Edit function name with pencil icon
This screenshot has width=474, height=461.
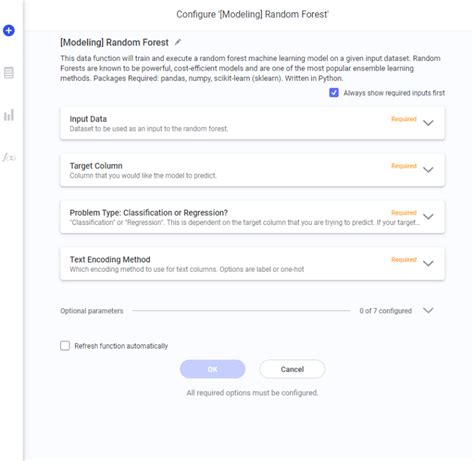point(178,42)
